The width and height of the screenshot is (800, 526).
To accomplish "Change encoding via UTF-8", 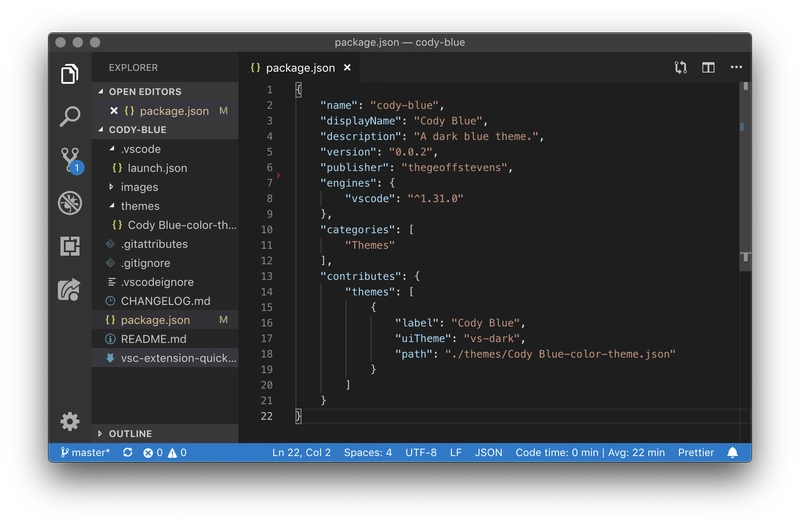I will point(421,453).
